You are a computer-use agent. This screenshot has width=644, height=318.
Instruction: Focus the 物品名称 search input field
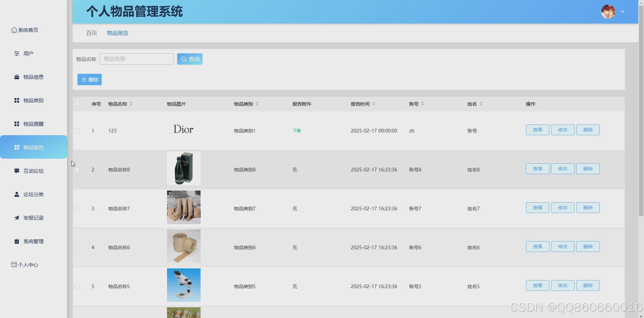137,59
